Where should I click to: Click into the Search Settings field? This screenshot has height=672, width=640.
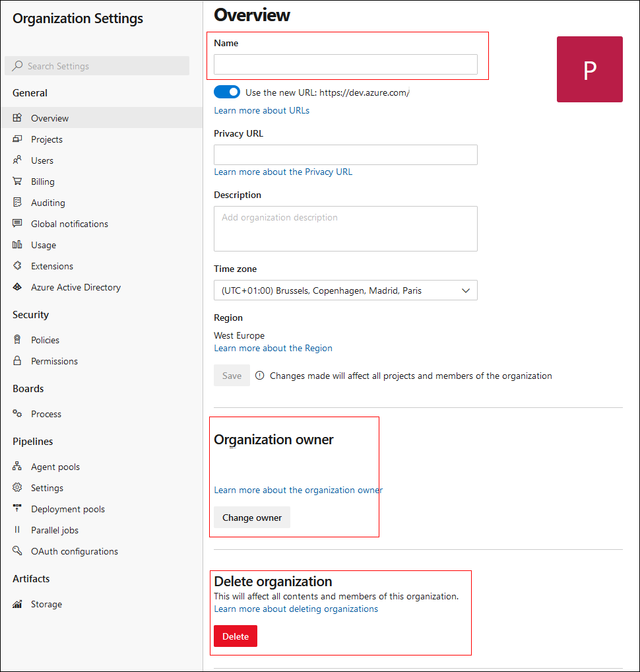coord(97,66)
